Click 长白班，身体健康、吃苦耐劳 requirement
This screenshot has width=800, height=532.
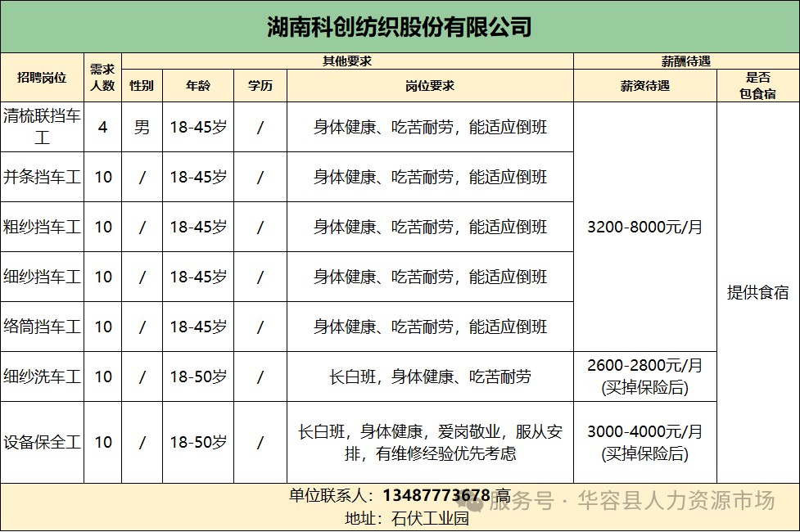(430, 377)
